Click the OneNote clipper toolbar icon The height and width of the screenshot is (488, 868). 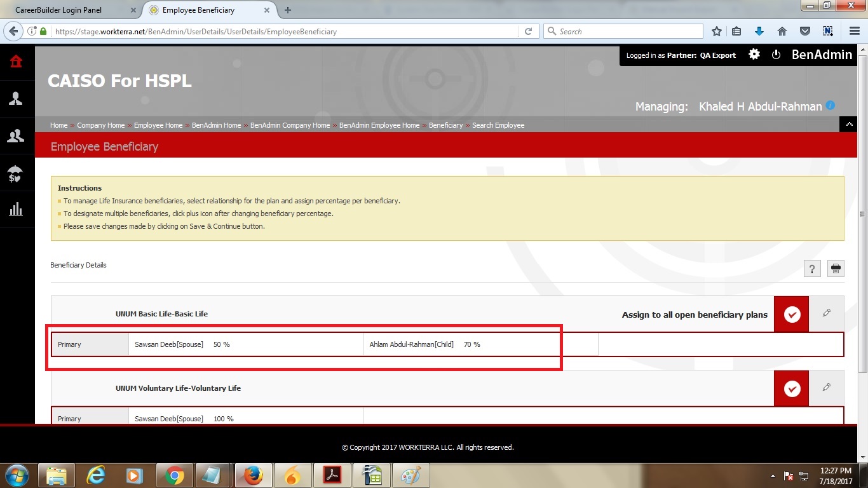(827, 31)
